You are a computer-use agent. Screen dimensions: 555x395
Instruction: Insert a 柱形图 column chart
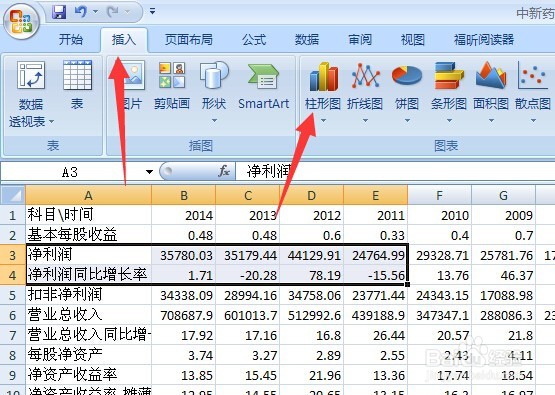click(323, 85)
